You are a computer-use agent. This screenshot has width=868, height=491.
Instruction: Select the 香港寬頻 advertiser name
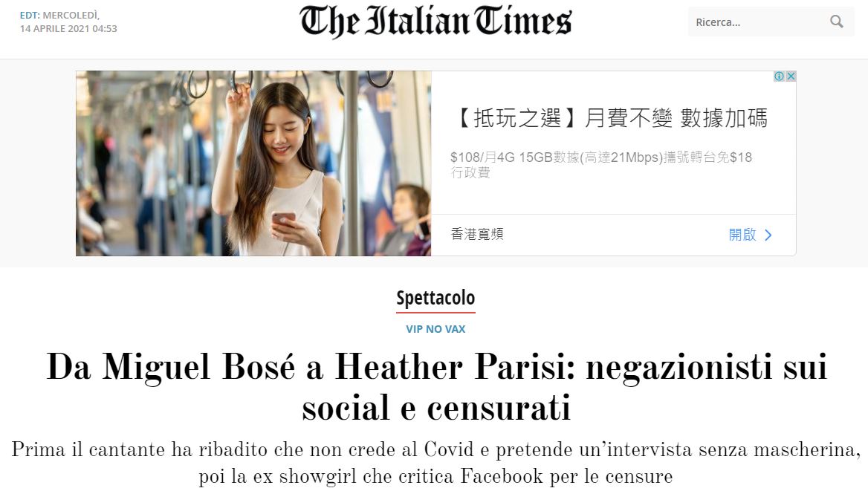coord(477,234)
